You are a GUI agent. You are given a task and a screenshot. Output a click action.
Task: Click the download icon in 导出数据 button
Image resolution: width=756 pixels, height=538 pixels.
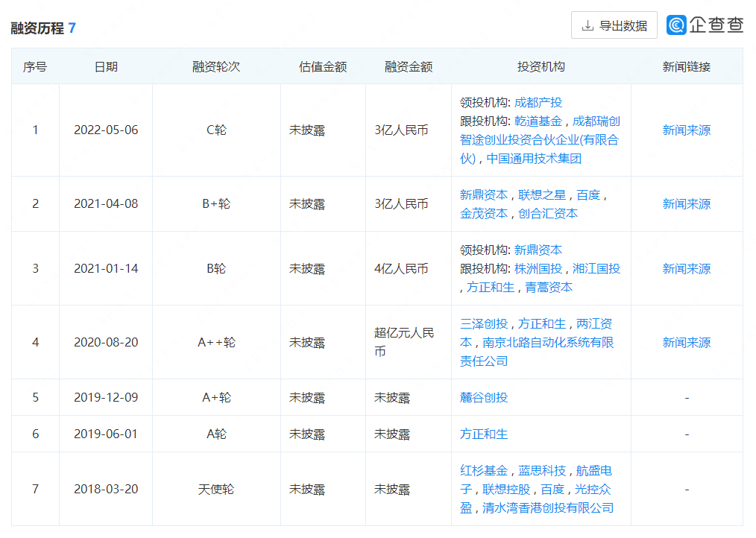coord(588,25)
